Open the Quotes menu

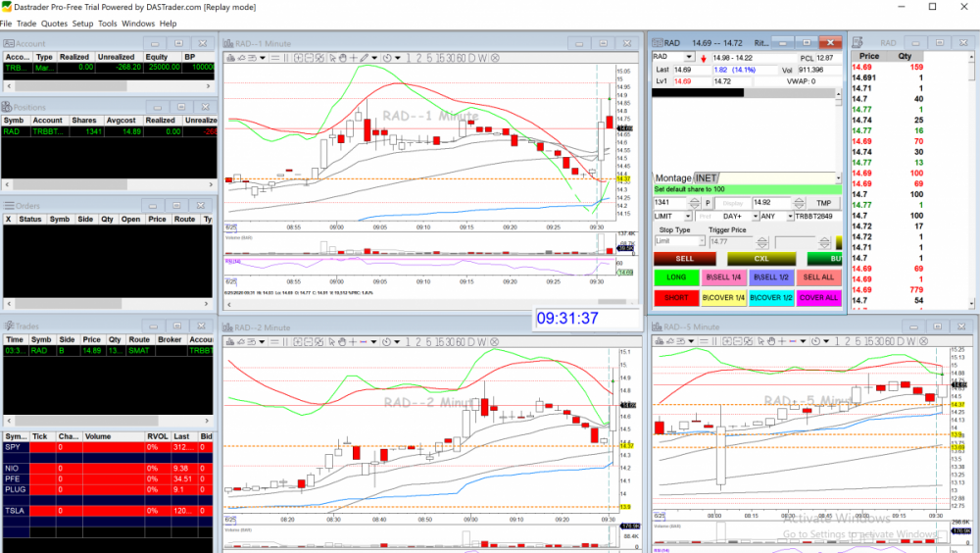pos(54,23)
